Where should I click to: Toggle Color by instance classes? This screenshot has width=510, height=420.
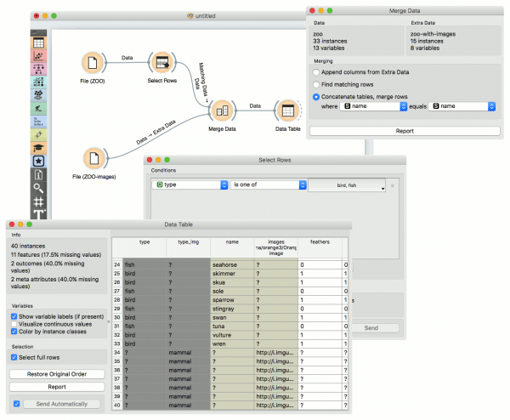pos(15,332)
